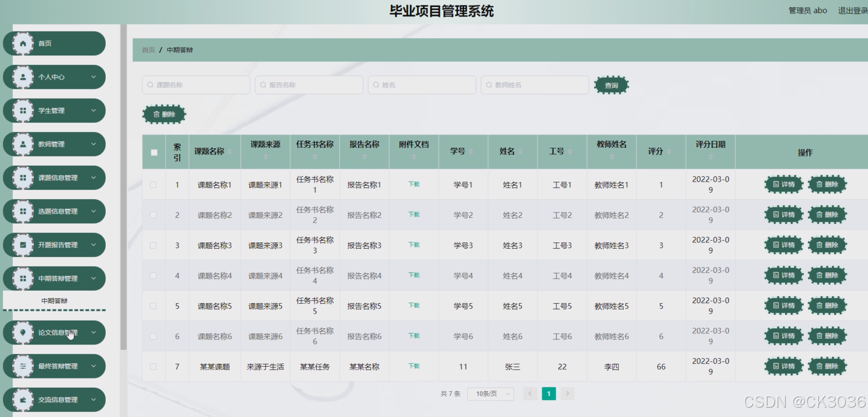Download the attachment for 课题名称2

click(x=414, y=214)
